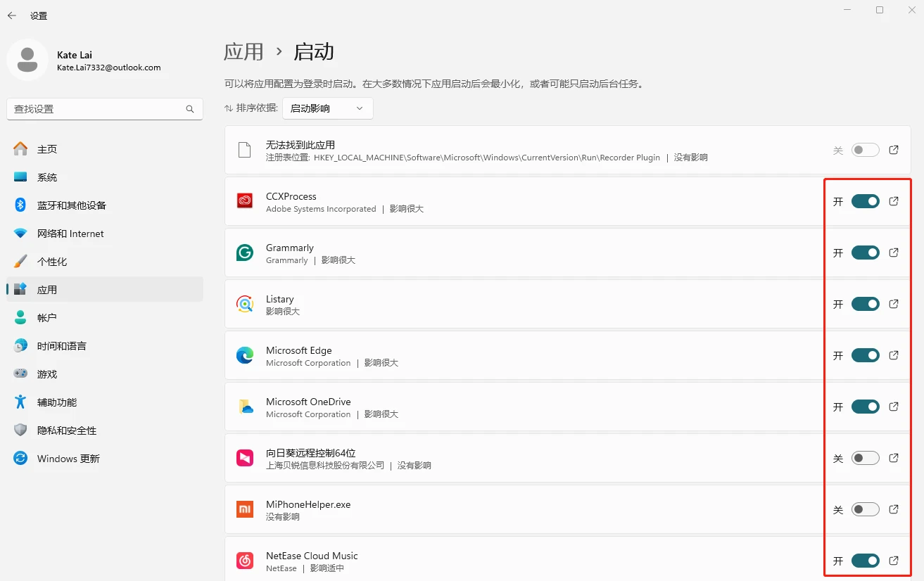924x581 pixels.
Task: Enable 向日葵远程控制64位 startup toggle
Action: 865,458
